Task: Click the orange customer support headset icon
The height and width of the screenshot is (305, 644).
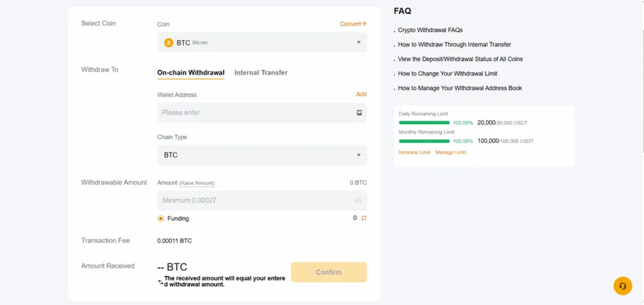Action: (x=622, y=286)
